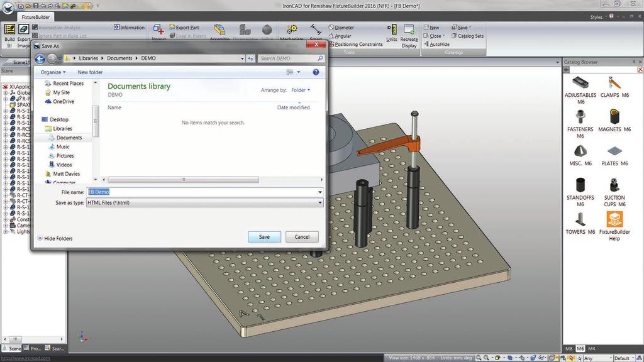
Task: Open File name history dropdown arrow
Action: [320, 192]
